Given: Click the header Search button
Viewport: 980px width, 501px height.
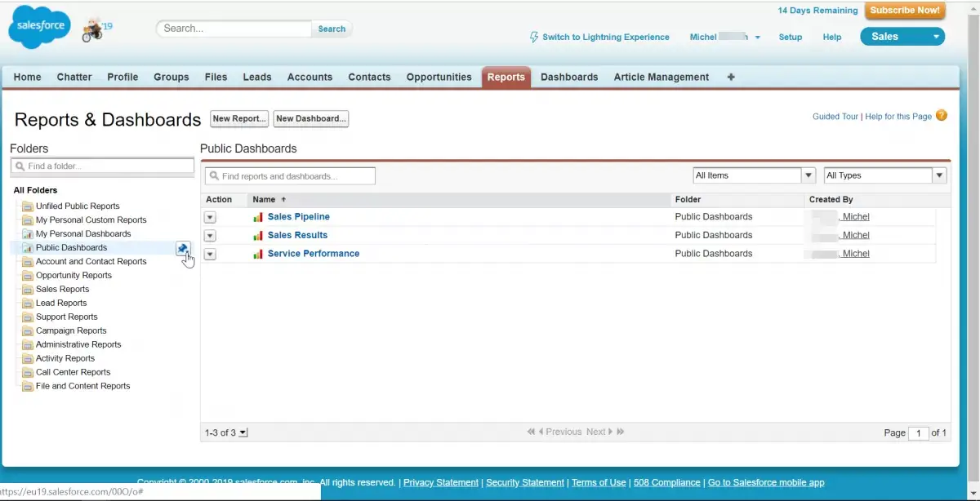Looking at the screenshot, I should pos(332,29).
